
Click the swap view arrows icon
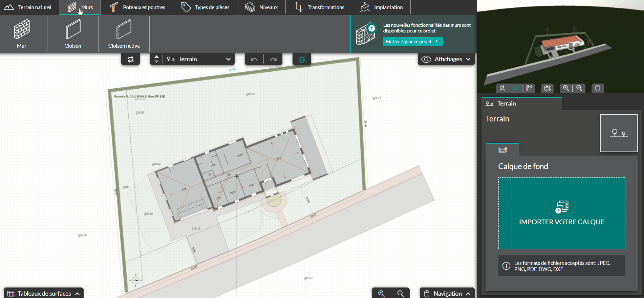coord(130,60)
